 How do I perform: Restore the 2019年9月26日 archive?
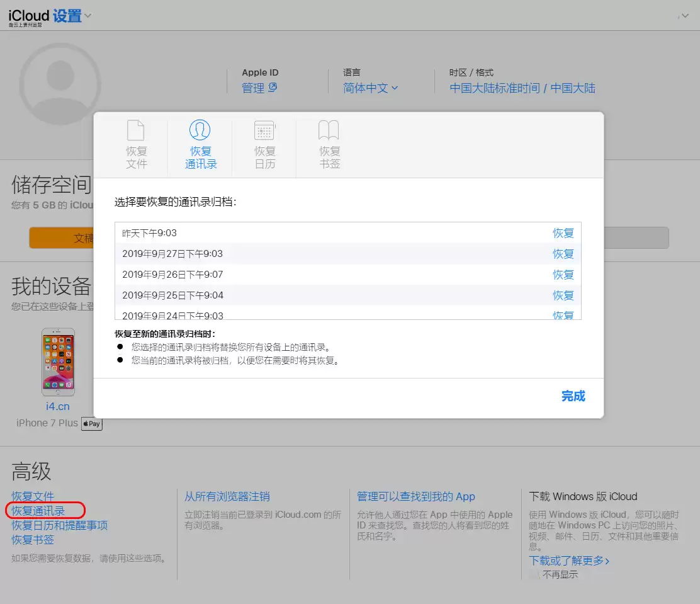563,275
